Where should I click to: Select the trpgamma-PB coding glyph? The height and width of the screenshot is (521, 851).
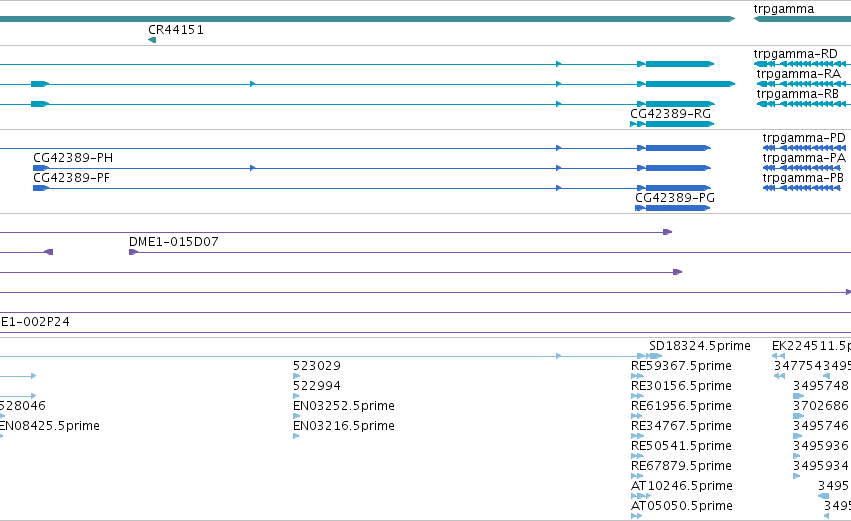click(x=802, y=188)
